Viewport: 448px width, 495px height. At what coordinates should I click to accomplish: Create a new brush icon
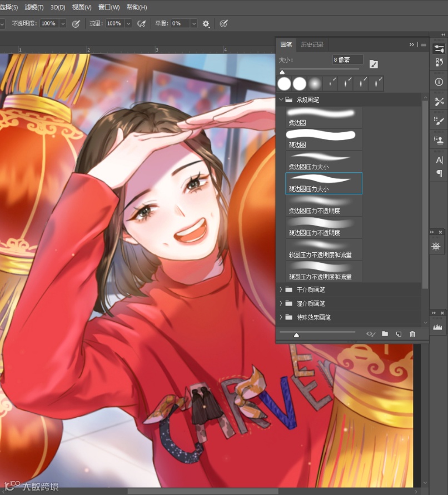pyautogui.click(x=399, y=334)
